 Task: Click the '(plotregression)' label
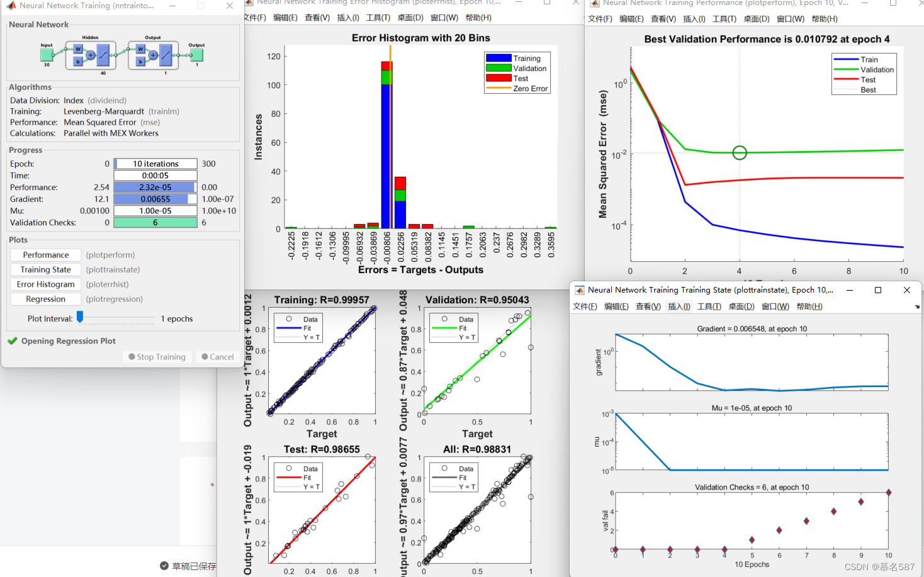pyautogui.click(x=115, y=299)
